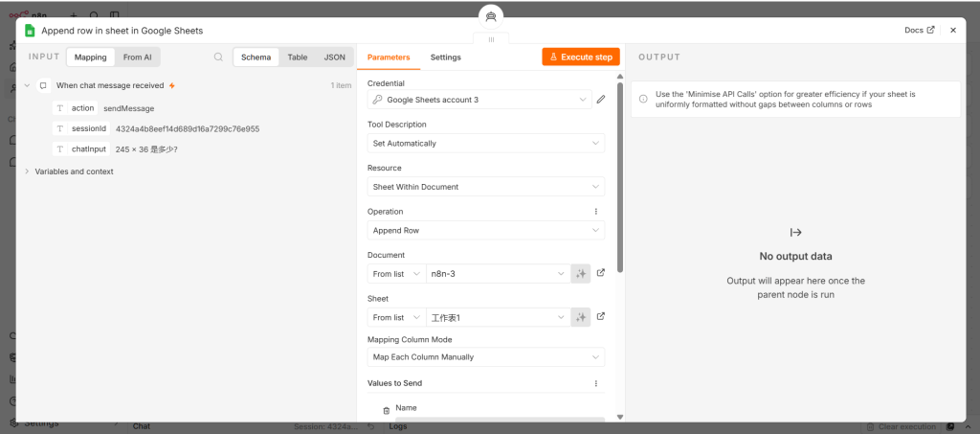
Task: Open the n8n-3 document dropdown
Action: [x=498, y=274]
